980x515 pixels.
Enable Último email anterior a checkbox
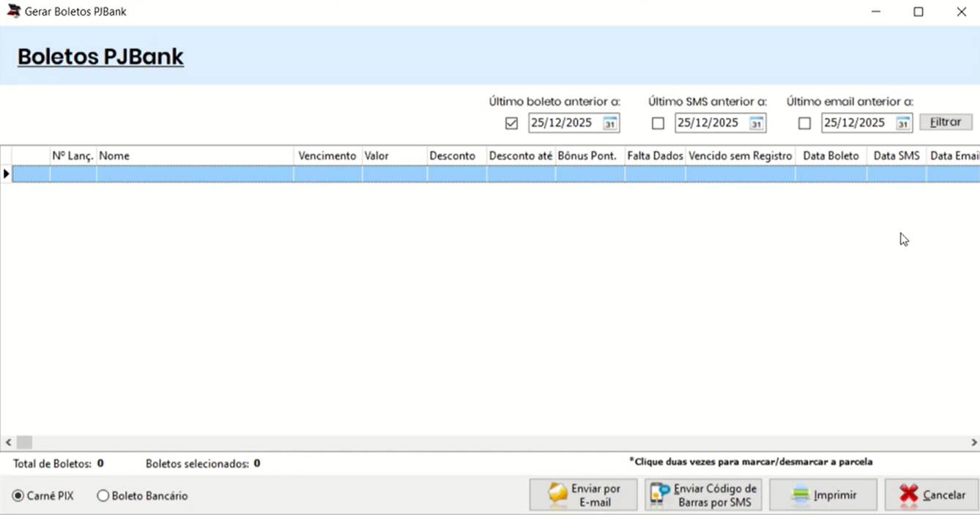(804, 123)
